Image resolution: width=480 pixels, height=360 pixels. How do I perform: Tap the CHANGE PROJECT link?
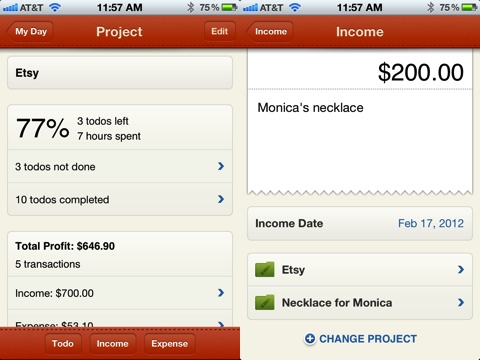click(x=368, y=339)
